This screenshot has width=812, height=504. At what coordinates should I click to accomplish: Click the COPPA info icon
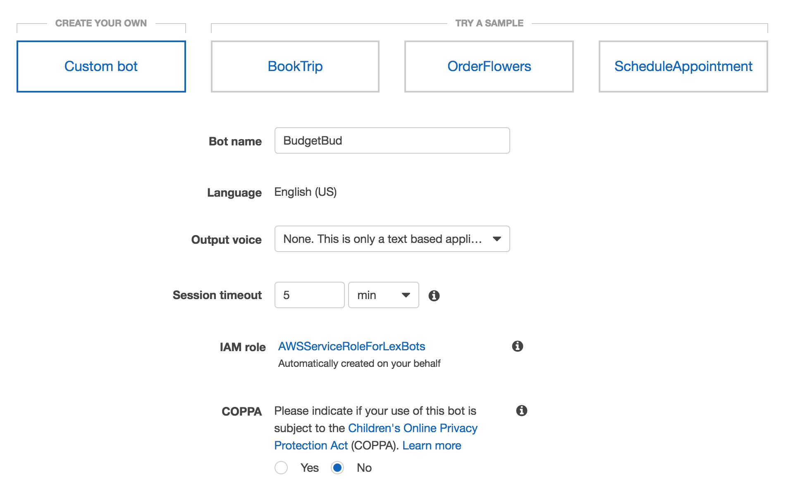[x=522, y=410]
